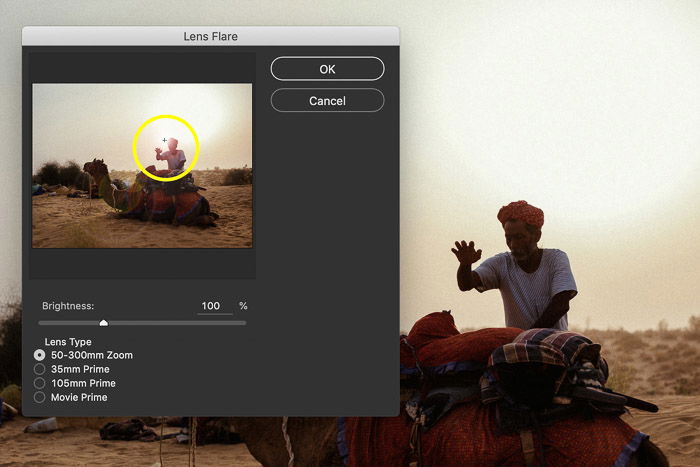Viewport: 700px width, 467px height.
Task: Click the man's red turban on the canvas
Action: coord(520,213)
